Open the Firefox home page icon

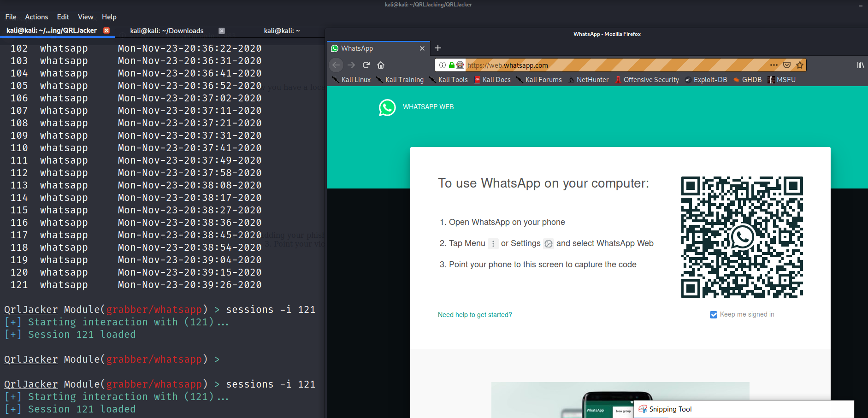[380, 65]
